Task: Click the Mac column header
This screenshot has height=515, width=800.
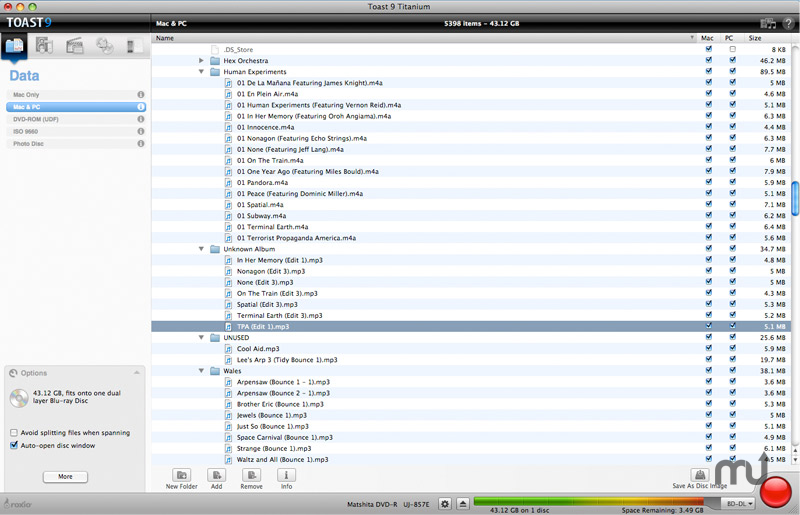Action: click(708, 38)
